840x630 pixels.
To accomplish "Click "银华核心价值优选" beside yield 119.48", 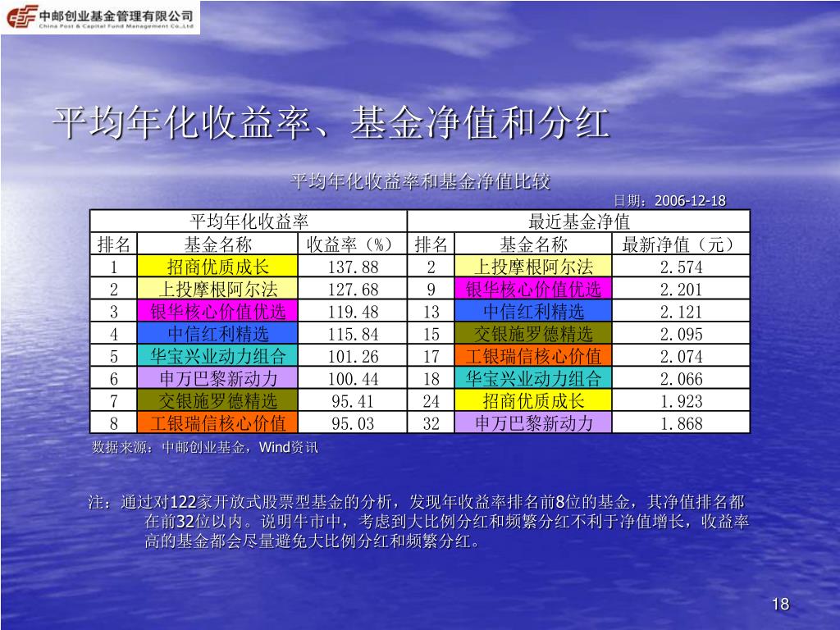I will [217, 311].
